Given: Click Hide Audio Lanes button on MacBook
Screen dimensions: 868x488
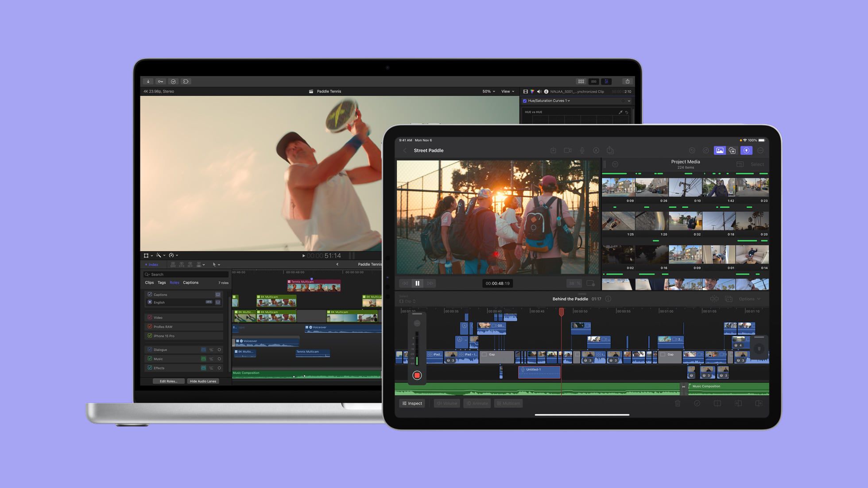Looking at the screenshot, I should click(203, 381).
